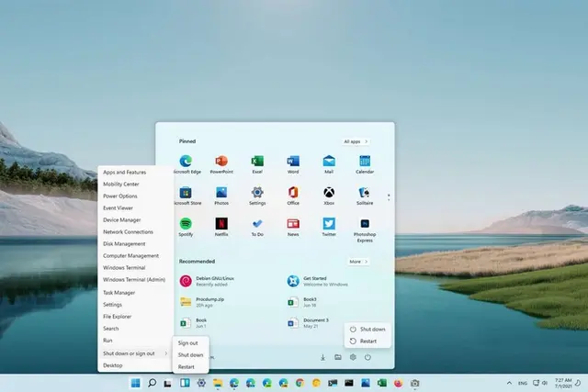Click the power icon in the Start menu

click(367, 357)
